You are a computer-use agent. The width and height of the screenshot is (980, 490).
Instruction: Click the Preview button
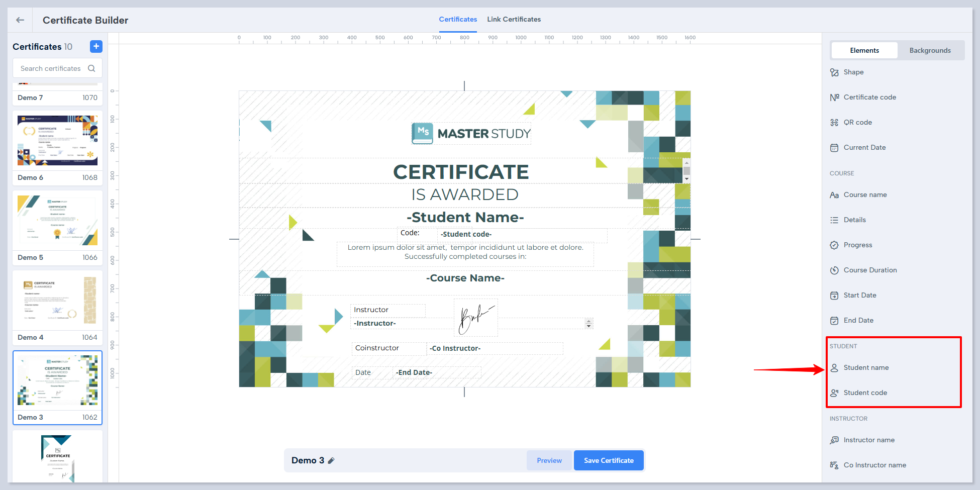coord(549,460)
